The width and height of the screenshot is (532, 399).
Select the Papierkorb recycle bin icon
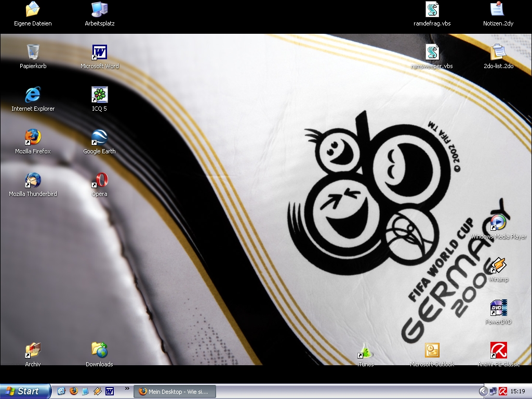point(33,52)
